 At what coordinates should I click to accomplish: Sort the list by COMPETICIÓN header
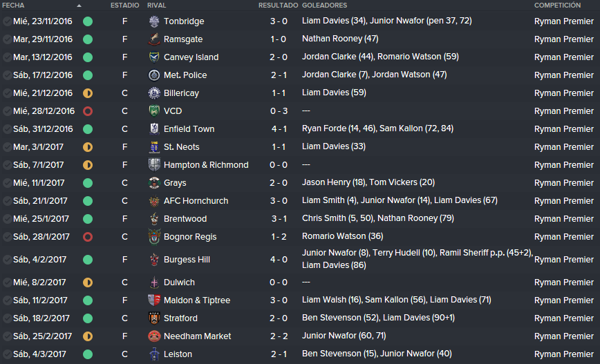(557, 6)
